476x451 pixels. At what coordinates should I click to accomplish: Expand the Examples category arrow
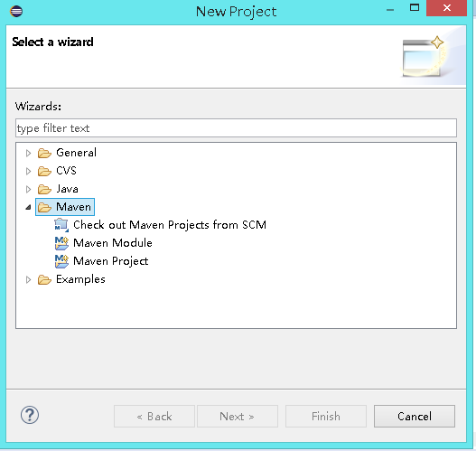click(28, 279)
